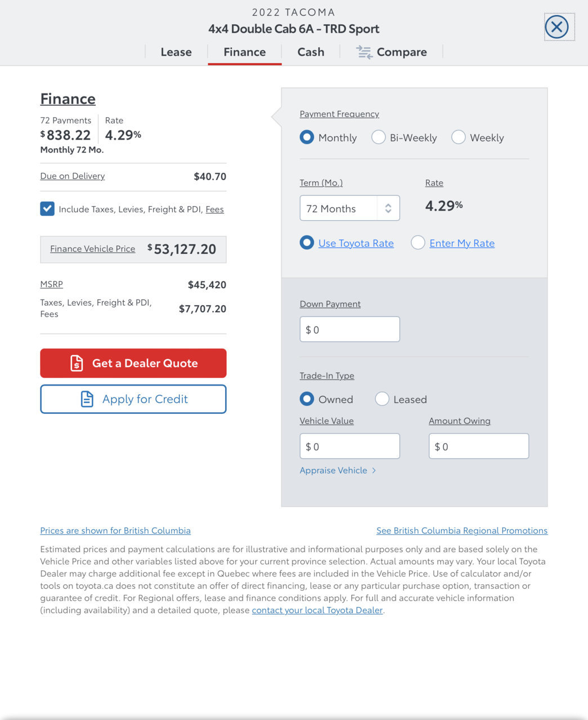588x720 pixels.
Task: Click the Amount Owing input field
Action: click(479, 446)
